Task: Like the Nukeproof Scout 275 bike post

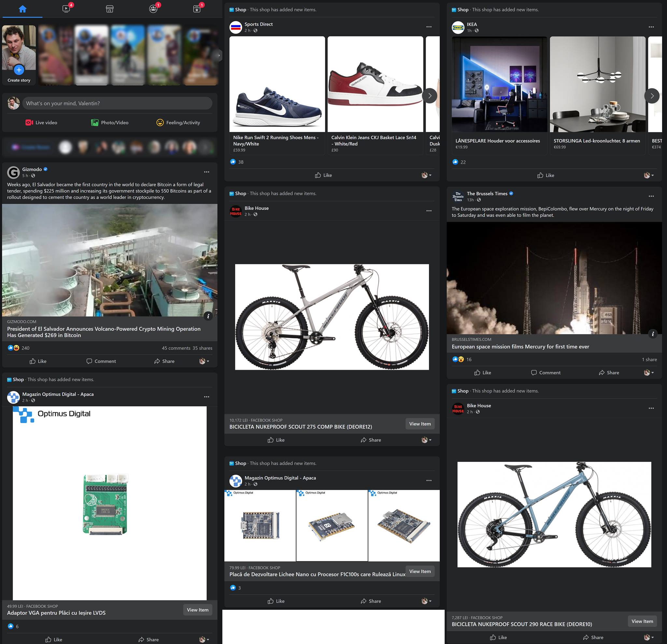Action: pyautogui.click(x=276, y=440)
